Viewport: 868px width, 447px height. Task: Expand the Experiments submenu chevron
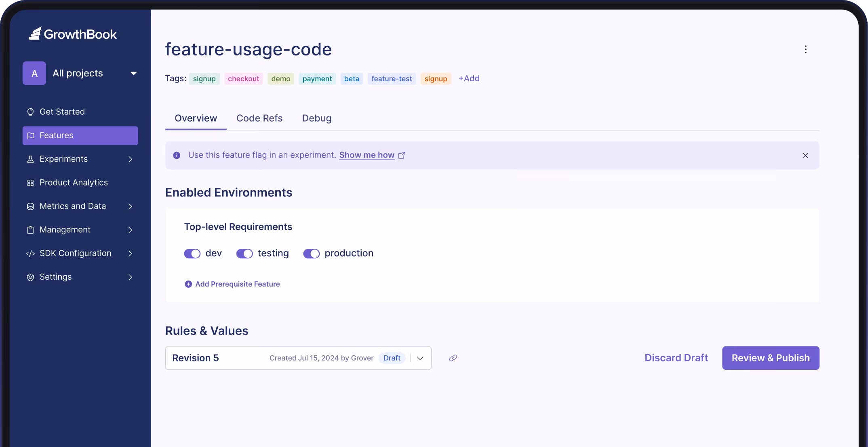coord(130,159)
